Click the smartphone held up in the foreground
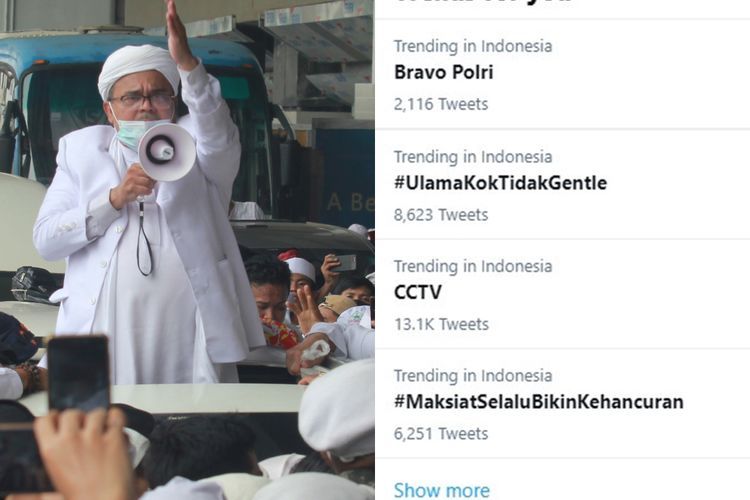750x500 pixels. 78,373
